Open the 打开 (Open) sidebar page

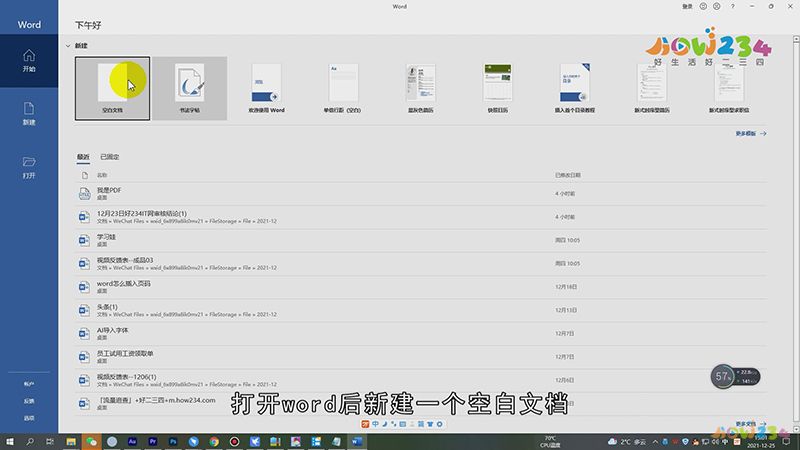(x=29, y=167)
